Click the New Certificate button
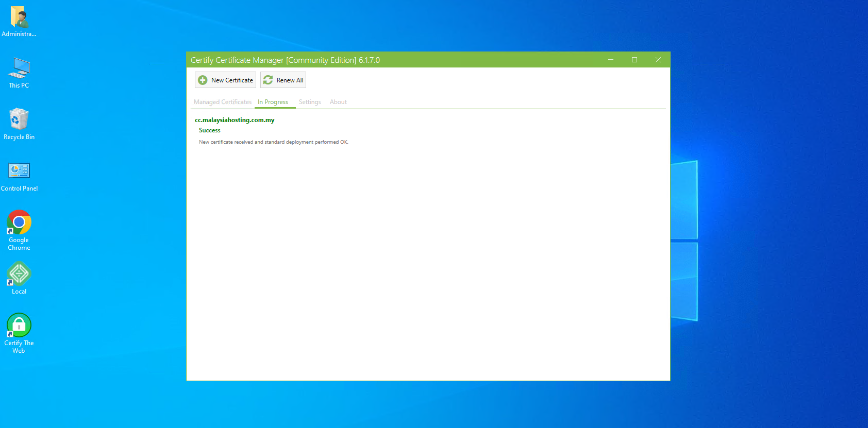The height and width of the screenshot is (428, 868). tap(225, 80)
